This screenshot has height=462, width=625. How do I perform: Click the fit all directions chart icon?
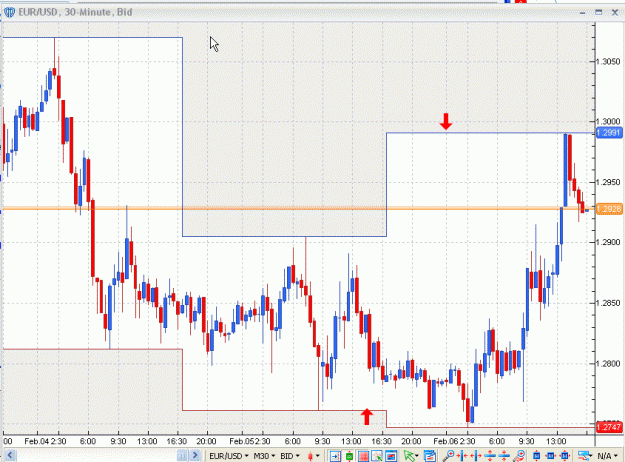click(564, 456)
